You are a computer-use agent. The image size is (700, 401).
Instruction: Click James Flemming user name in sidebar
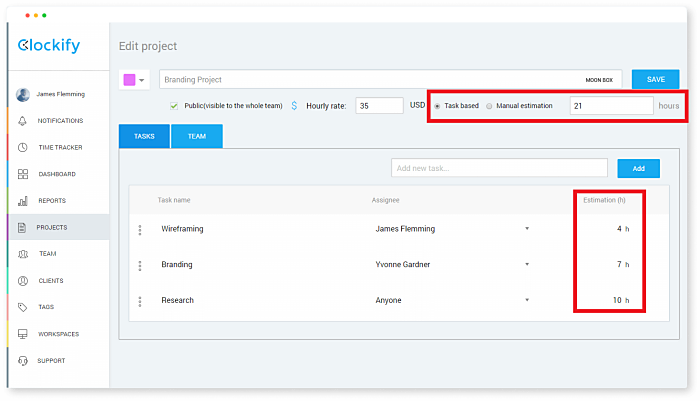(x=61, y=94)
